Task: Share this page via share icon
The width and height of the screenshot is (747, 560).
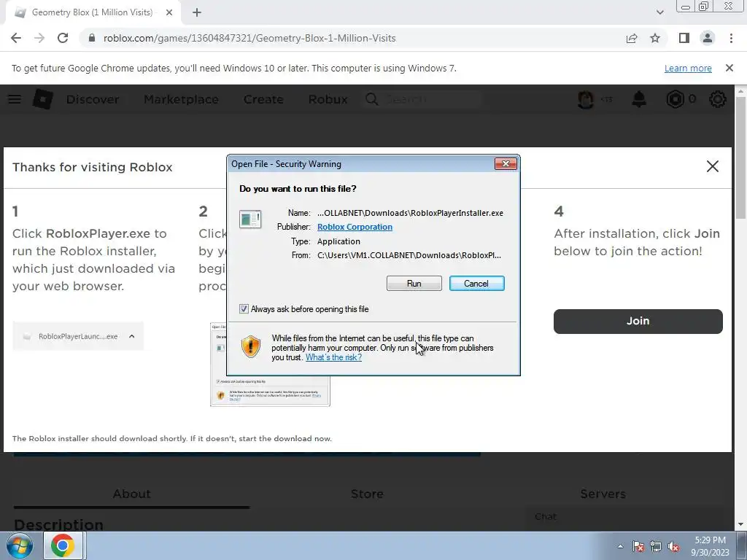Action: [632, 38]
